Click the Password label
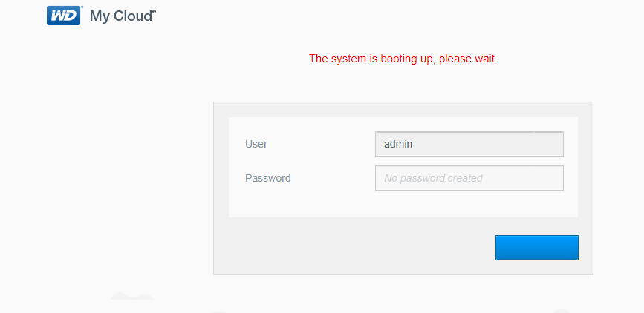Viewport: 644px width, 313px height. point(268,178)
